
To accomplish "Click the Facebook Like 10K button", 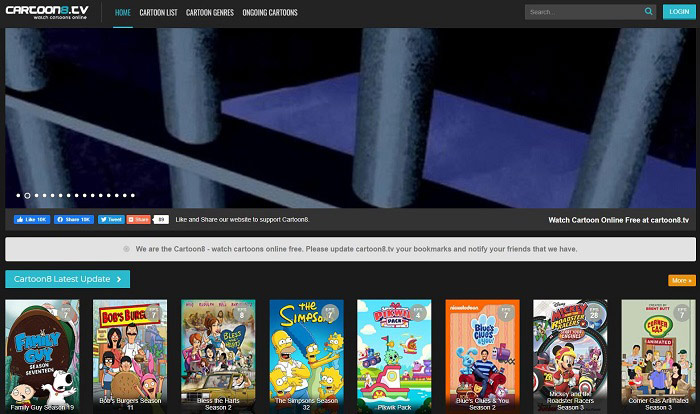I will click(32, 219).
